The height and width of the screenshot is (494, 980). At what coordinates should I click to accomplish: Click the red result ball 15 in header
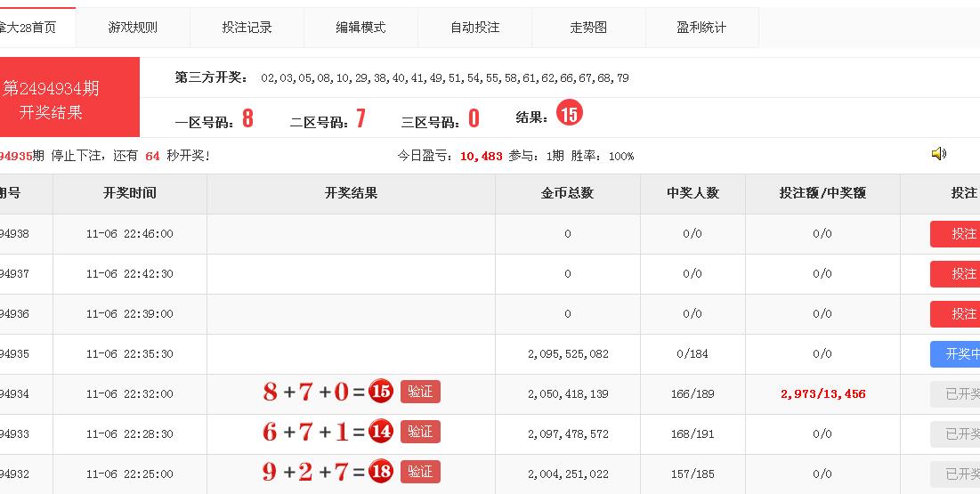[569, 114]
